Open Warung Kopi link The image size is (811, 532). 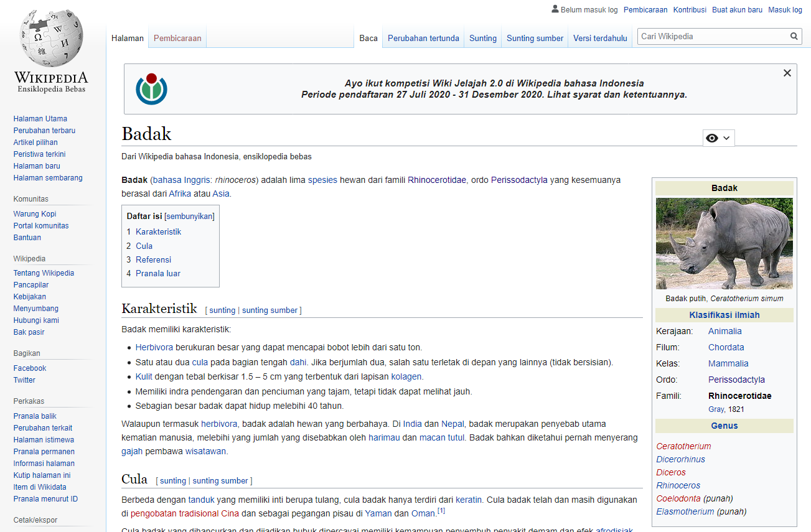coord(35,214)
